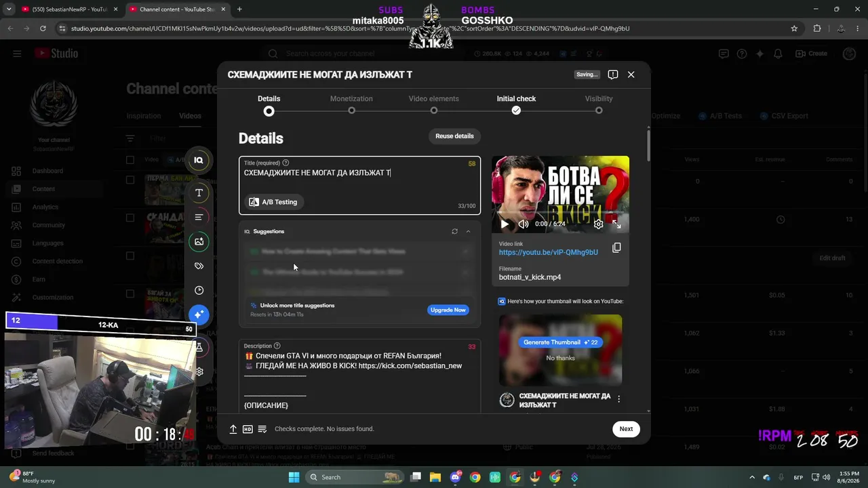
Task: Copy the video link
Action: click(x=616, y=247)
